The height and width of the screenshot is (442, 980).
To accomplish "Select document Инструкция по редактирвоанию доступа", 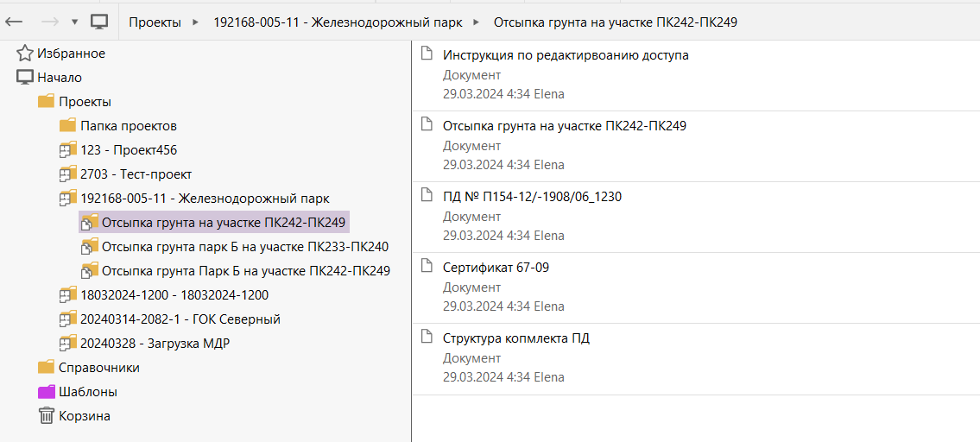I will [566, 55].
